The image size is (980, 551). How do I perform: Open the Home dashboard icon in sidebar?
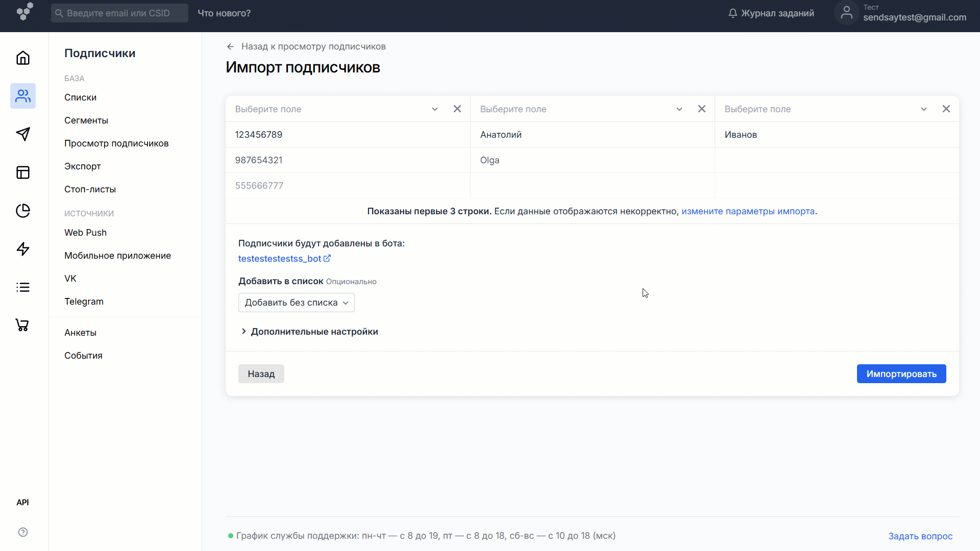pos(23,58)
